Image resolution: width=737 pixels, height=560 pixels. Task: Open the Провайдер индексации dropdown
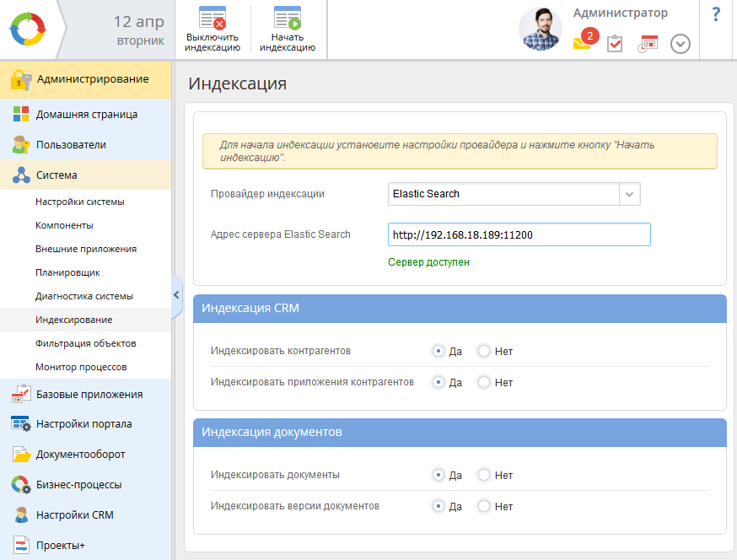(630, 194)
